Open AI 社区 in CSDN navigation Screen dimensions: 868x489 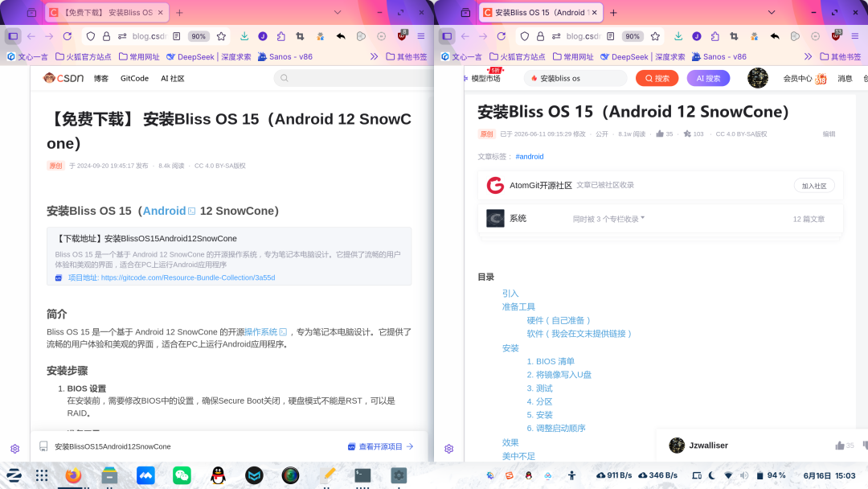(x=173, y=78)
